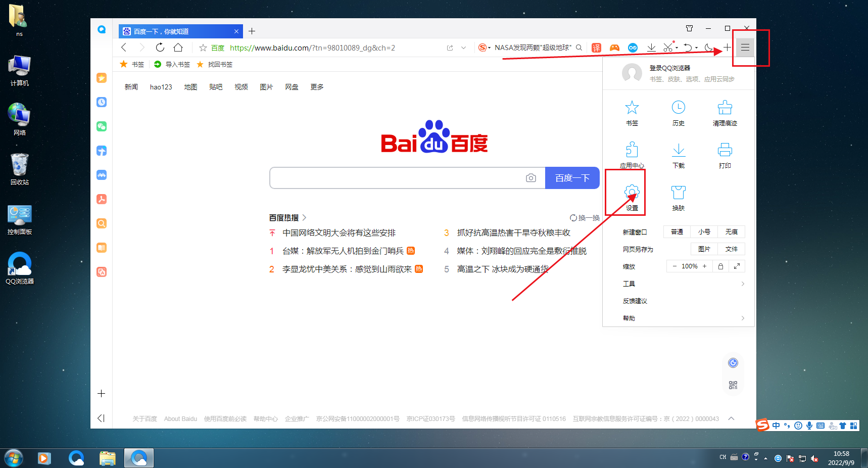Expand the 工具 submenu arrow
Viewport: 868px width, 468px height.
743,284
